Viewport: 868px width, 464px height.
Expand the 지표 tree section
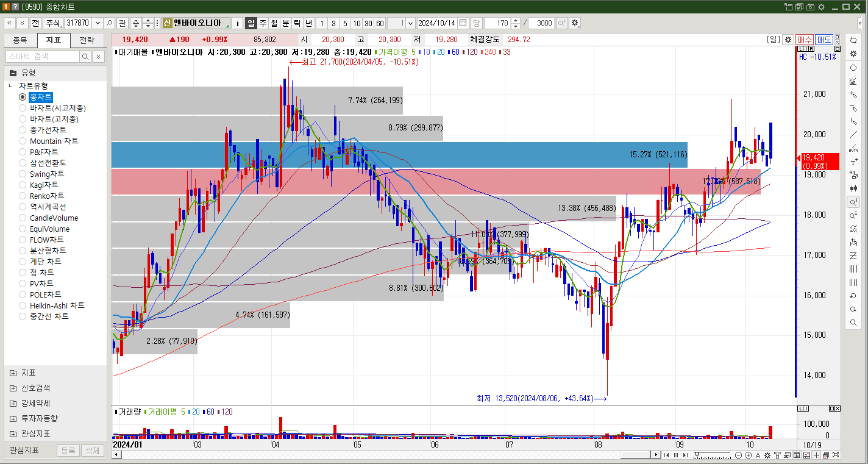point(13,373)
